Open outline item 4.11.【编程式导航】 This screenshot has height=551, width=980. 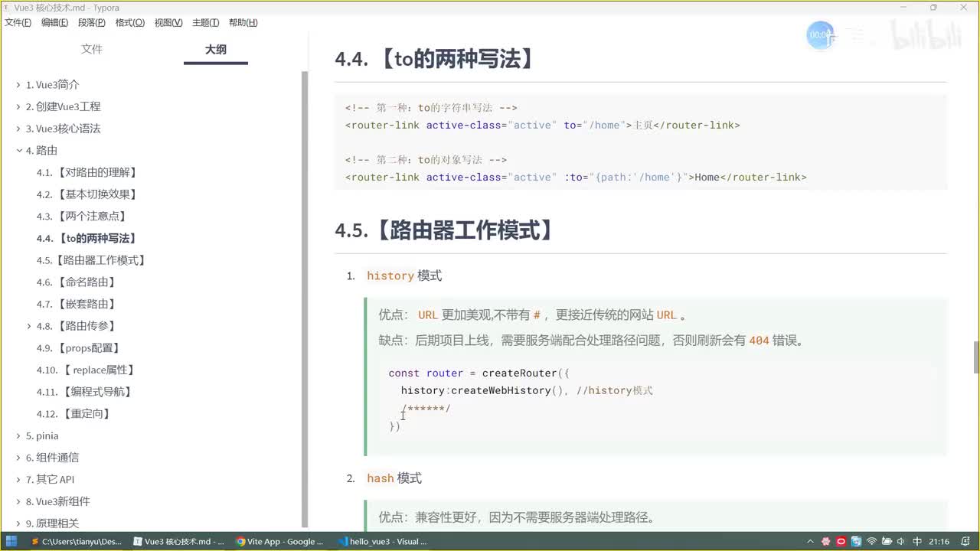pyautogui.click(x=87, y=392)
